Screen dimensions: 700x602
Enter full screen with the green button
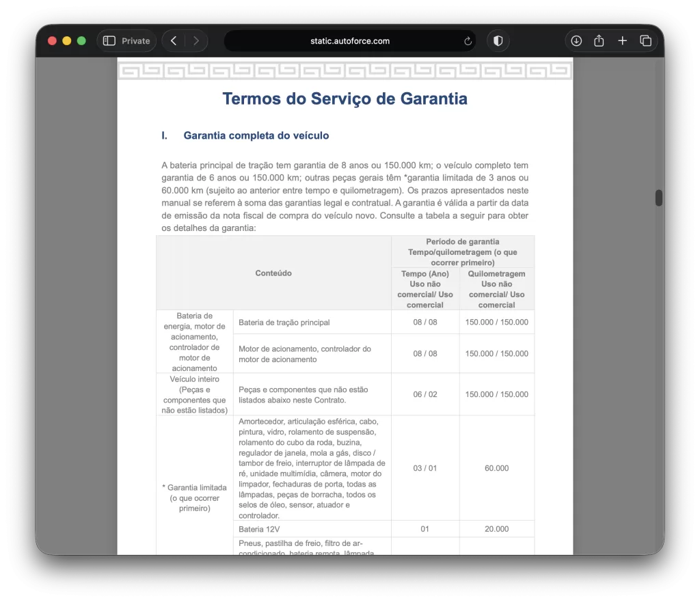(x=82, y=41)
